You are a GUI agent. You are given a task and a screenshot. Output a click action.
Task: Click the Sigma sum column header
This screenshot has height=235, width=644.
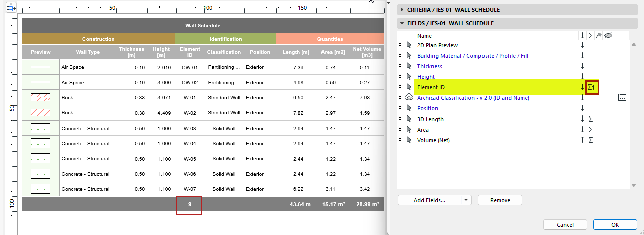coord(591,36)
